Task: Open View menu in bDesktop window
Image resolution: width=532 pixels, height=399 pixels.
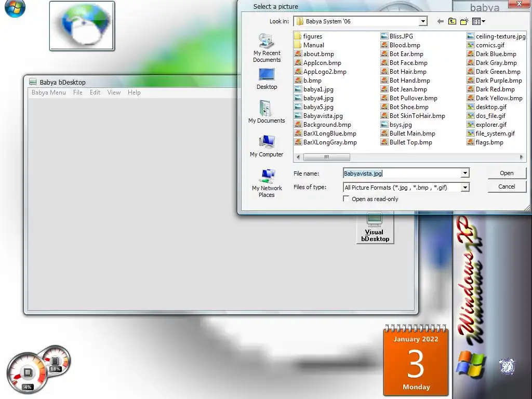Action: 114,92
